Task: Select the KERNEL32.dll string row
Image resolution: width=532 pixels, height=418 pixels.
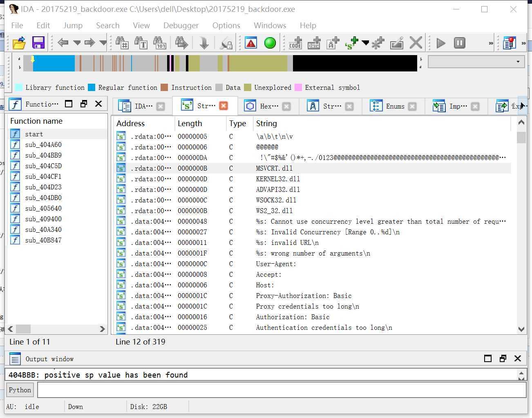Action: [313, 179]
